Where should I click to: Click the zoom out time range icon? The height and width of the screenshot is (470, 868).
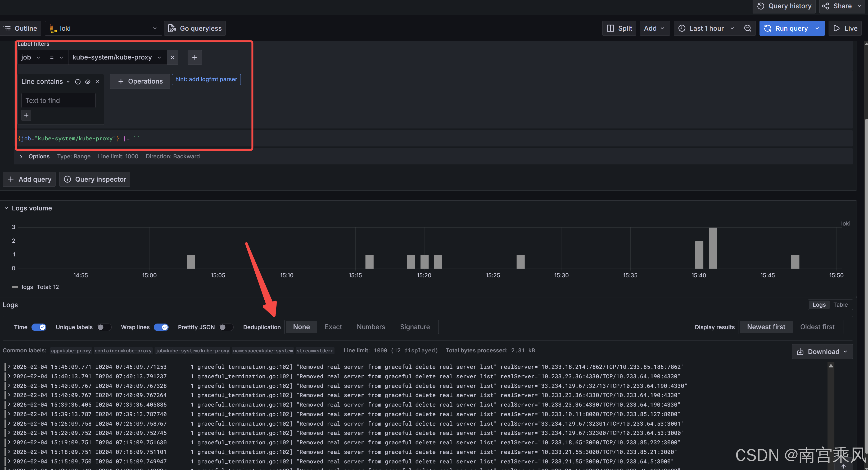click(747, 28)
